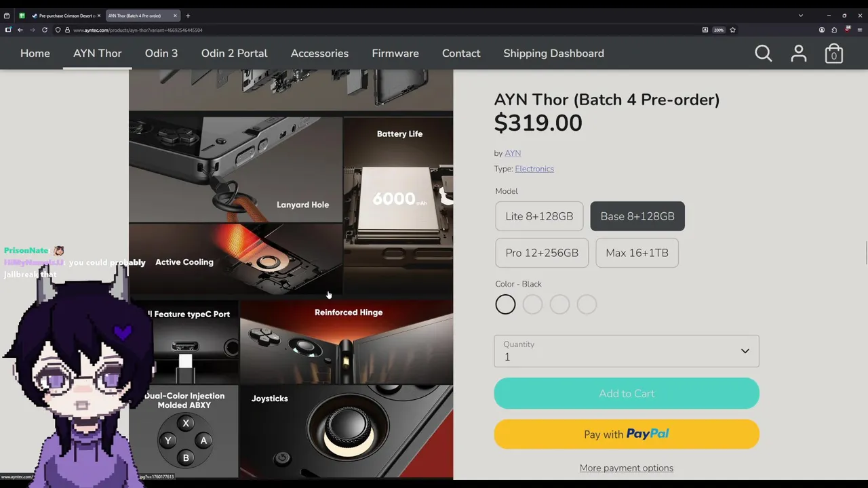Select the Lite 8+128GB model
The width and height of the screenshot is (868, 488).
(x=539, y=216)
